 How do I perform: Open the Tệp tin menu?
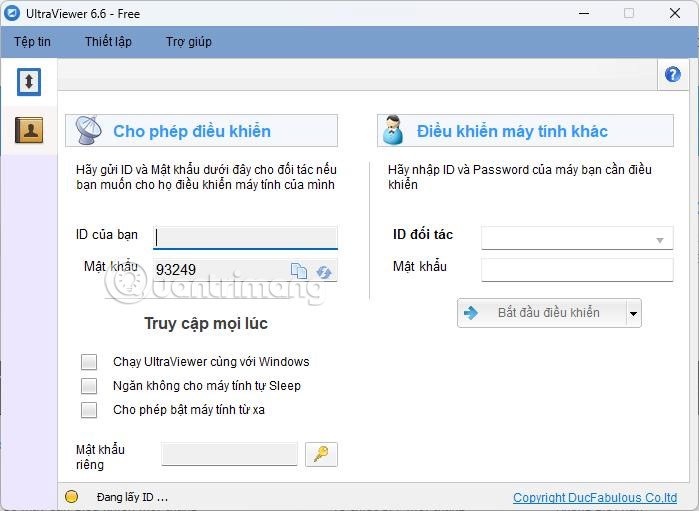[32, 42]
